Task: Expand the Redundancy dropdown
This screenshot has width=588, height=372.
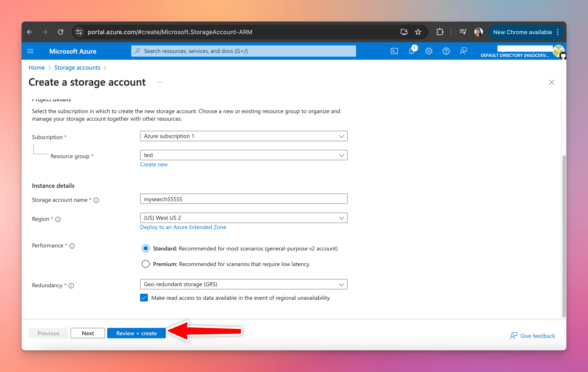Action: click(243, 284)
